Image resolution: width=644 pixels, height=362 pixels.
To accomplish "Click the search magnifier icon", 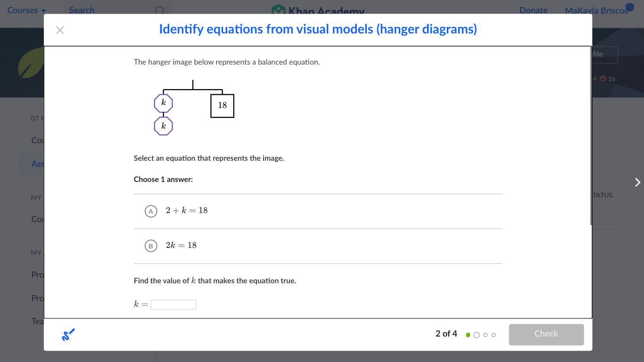I will click(x=159, y=10).
